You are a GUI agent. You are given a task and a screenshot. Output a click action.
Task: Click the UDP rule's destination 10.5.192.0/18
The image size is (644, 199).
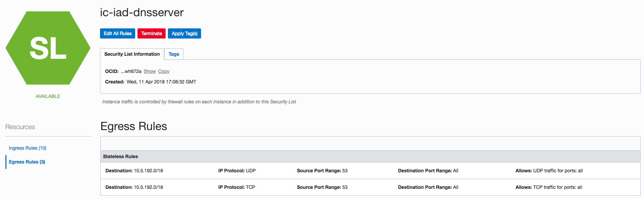point(148,171)
